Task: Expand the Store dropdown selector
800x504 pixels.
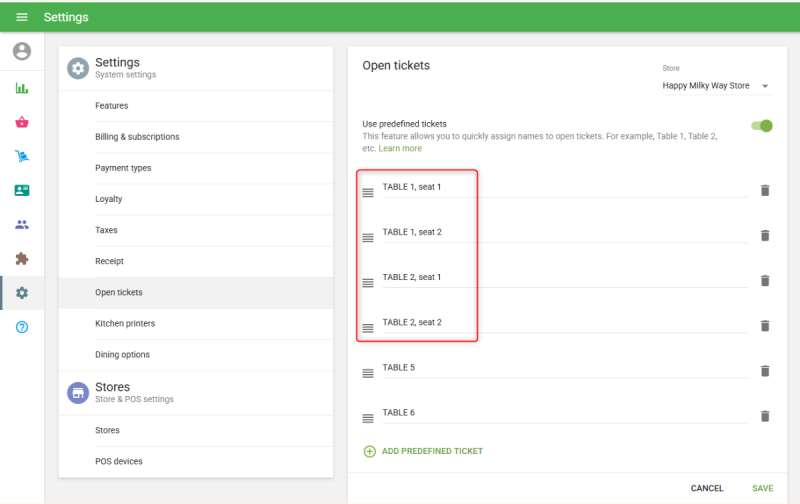Action: coord(716,86)
